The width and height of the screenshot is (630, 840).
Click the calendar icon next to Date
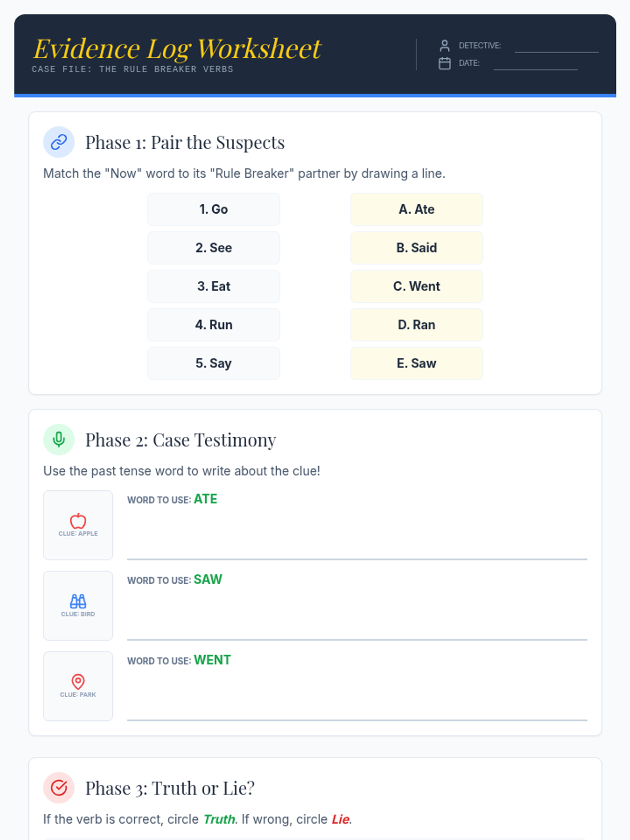pyautogui.click(x=445, y=64)
